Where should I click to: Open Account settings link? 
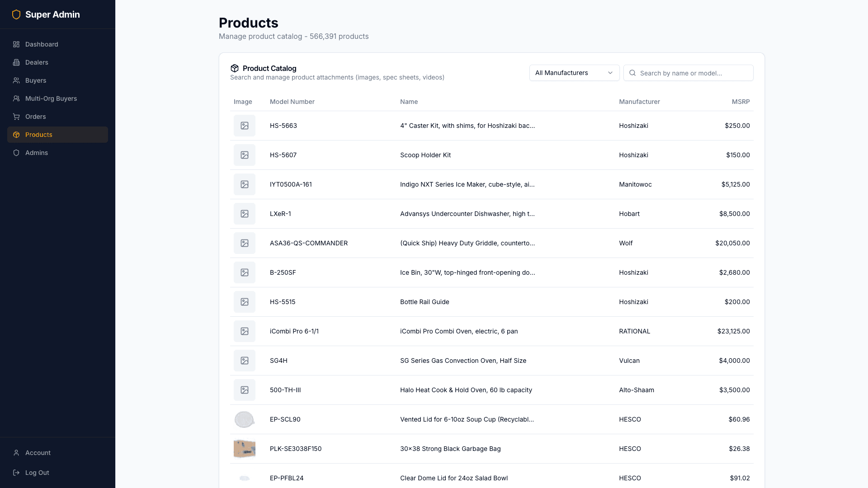57,453
